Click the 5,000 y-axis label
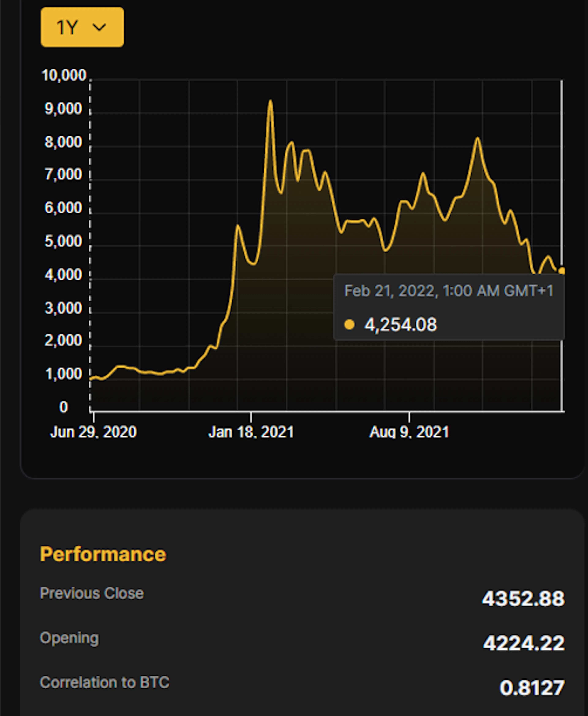Image resolution: width=588 pixels, height=716 pixels. (x=63, y=242)
